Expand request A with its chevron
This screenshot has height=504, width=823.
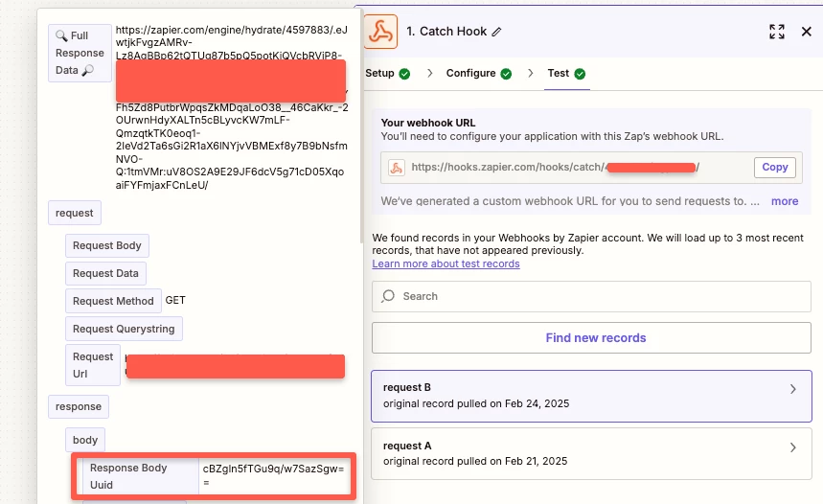(x=792, y=447)
